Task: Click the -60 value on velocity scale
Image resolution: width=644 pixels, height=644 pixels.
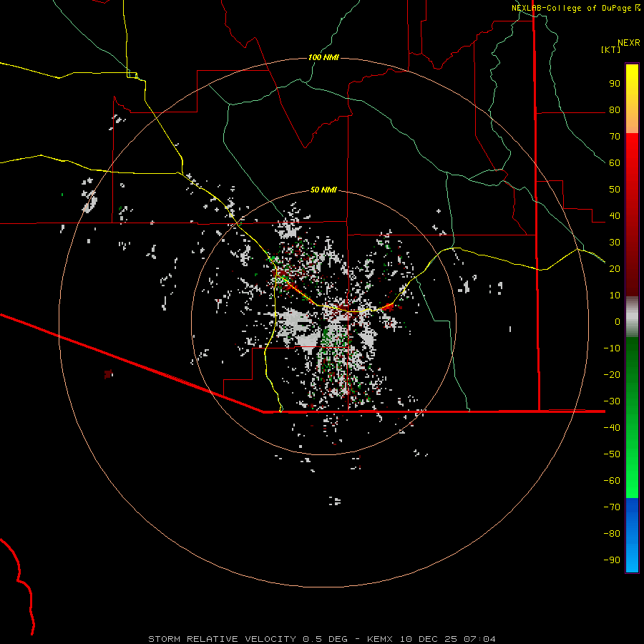Action: tap(612, 481)
